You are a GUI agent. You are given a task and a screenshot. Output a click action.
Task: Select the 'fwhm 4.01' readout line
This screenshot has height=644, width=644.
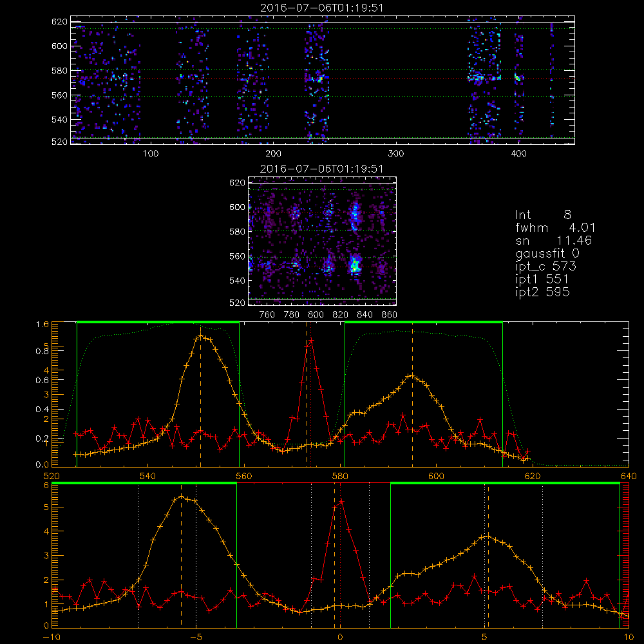coord(555,227)
